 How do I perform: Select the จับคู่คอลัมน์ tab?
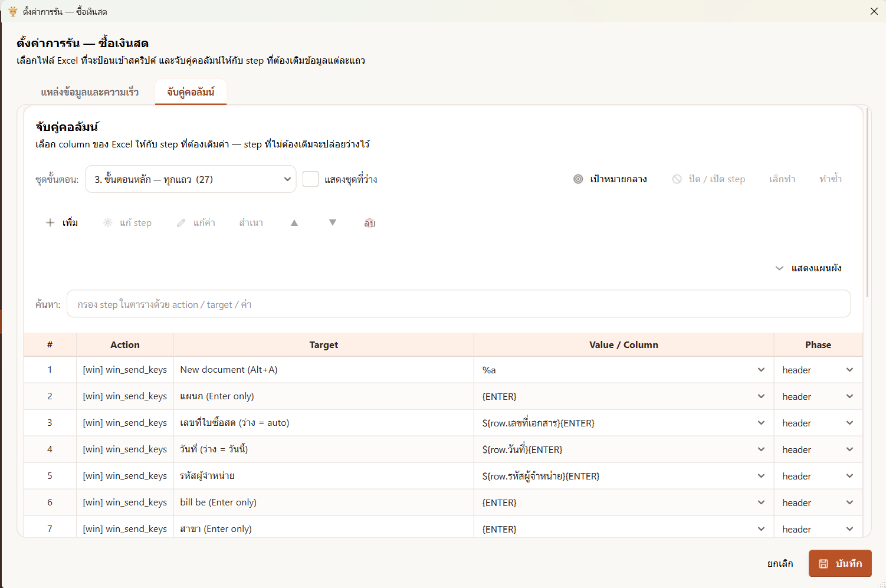[191, 92]
